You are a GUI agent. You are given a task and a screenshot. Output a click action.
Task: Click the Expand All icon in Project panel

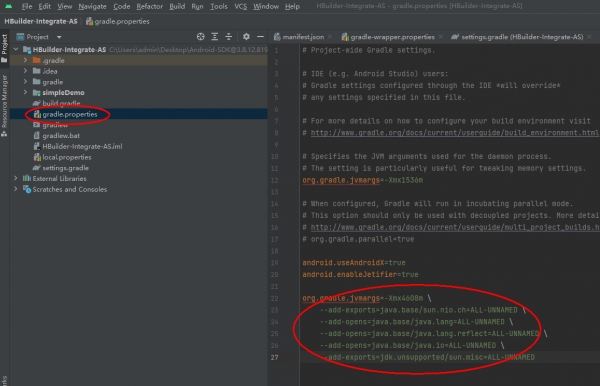pos(215,37)
